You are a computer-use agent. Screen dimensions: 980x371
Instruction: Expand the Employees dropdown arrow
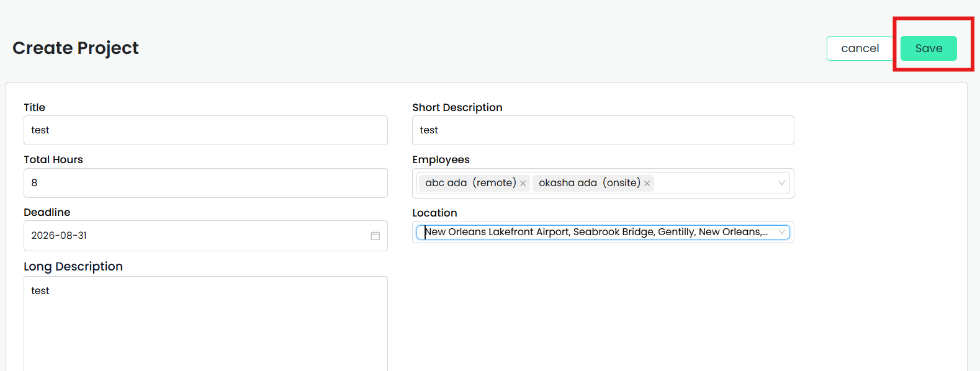coord(782,183)
